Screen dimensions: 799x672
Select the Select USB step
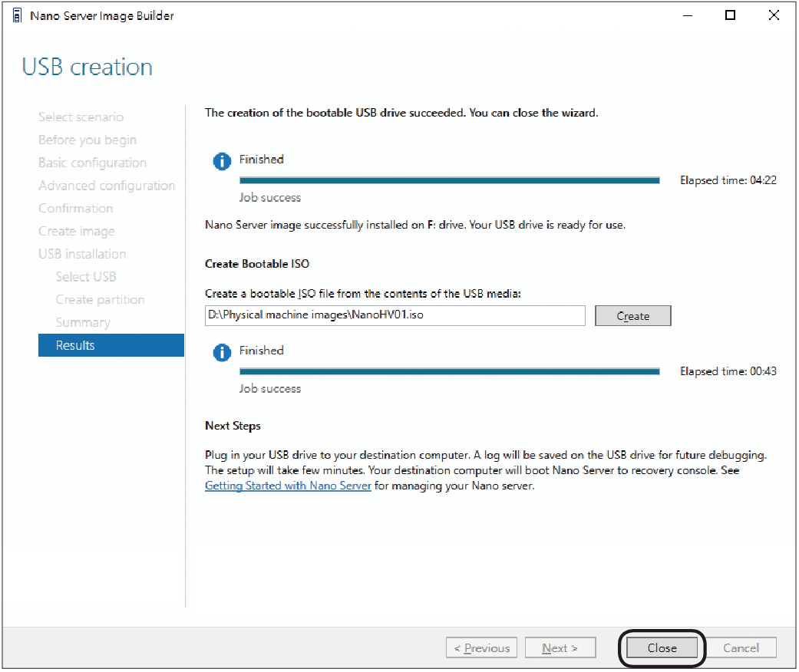86,277
